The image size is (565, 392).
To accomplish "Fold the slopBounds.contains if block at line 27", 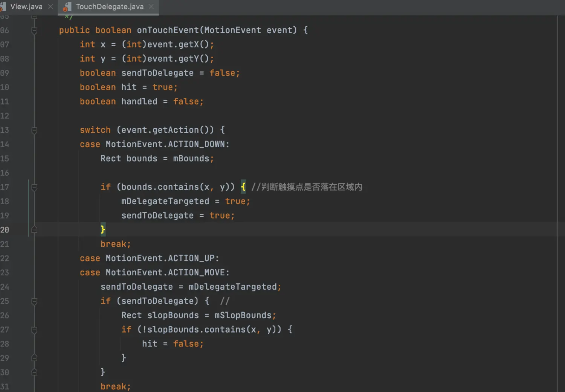I will tap(34, 330).
